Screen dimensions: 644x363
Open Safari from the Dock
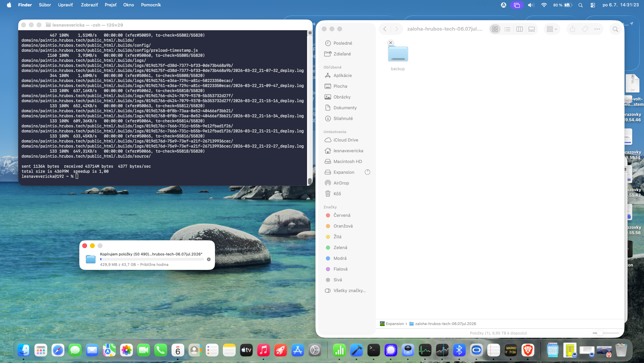(x=58, y=351)
